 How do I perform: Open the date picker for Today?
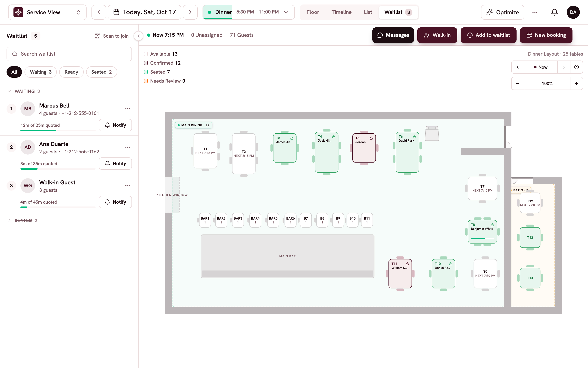click(145, 12)
